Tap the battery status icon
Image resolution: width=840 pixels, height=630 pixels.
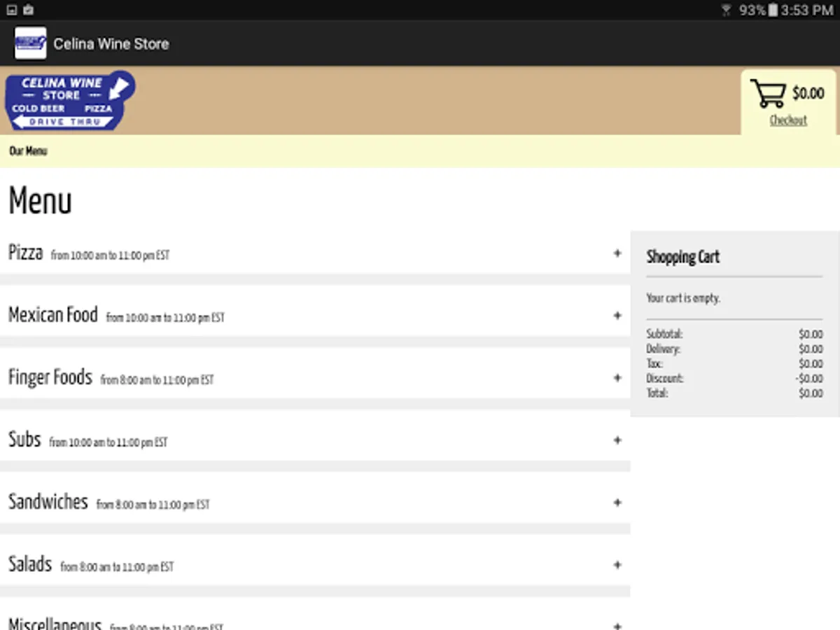coord(773,10)
